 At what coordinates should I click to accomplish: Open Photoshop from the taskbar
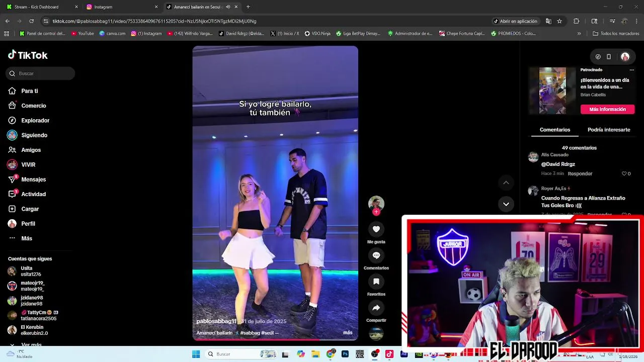(x=345, y=354)
